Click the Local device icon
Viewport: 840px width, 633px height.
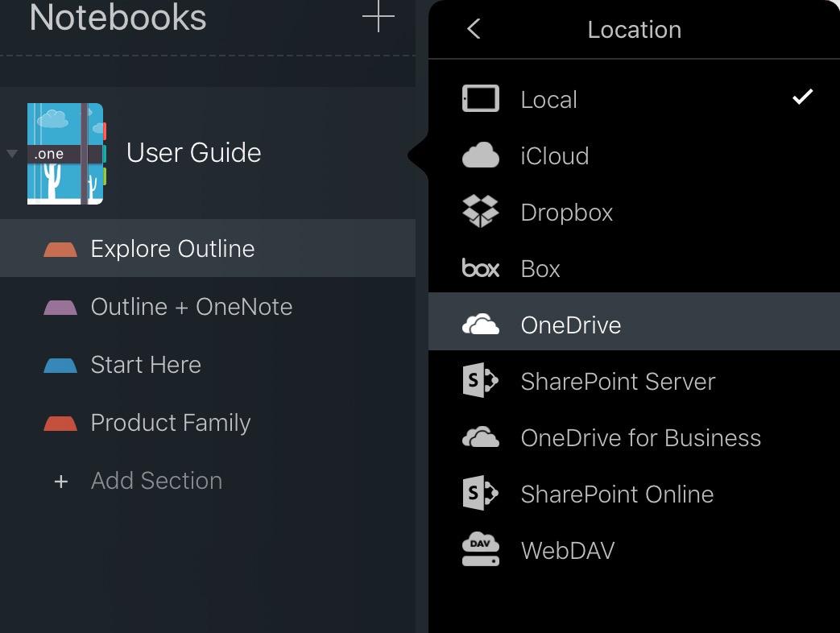[481, 98]
